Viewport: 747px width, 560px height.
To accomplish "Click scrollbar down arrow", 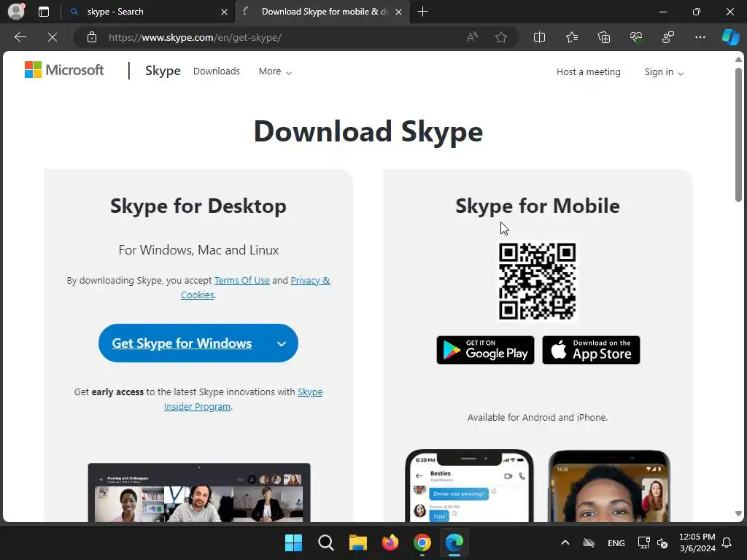I will [738, 514].
